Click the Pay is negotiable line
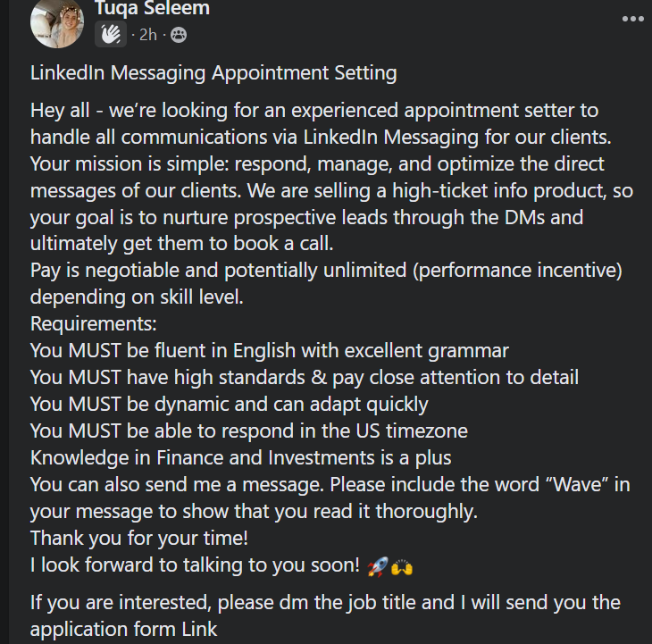This screenshot has height=644, width=652. (326, 271)
